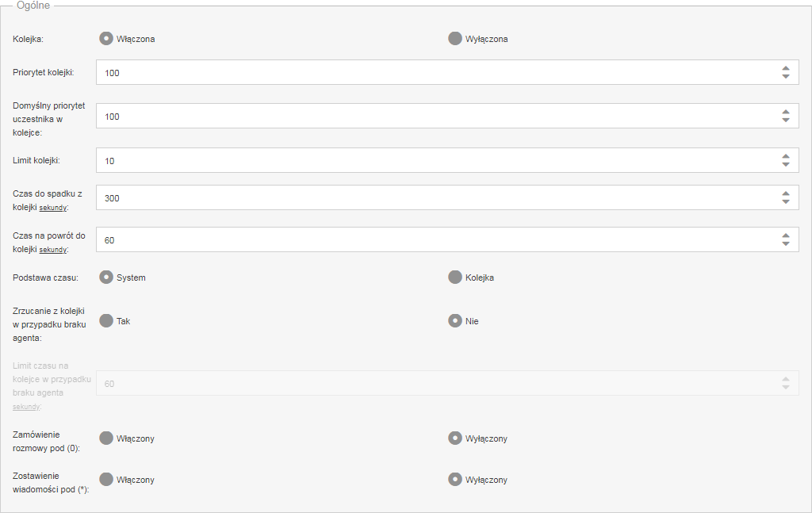Decrease Limit kolejki with down arrow
Image resolution: width=812 pixels, height=513 pixels.
pyautogui.click(x=786, y=165)
